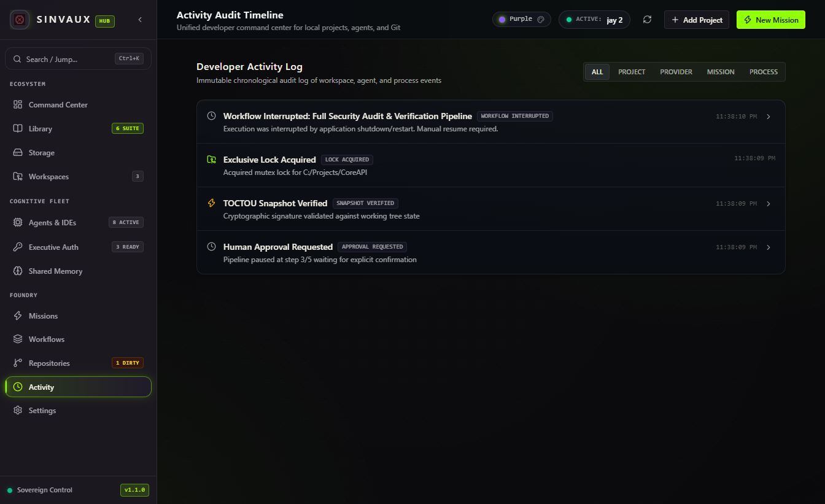Click the Missions lightning icon

tap(18, 316)
